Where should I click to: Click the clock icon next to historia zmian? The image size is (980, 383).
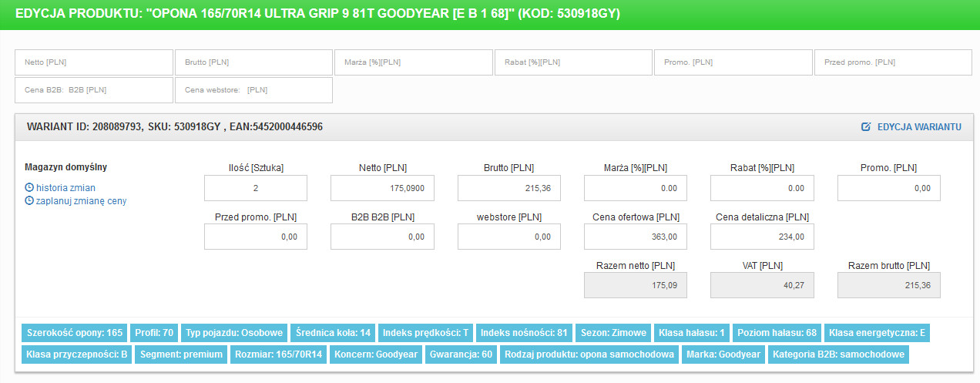[29, 187]
